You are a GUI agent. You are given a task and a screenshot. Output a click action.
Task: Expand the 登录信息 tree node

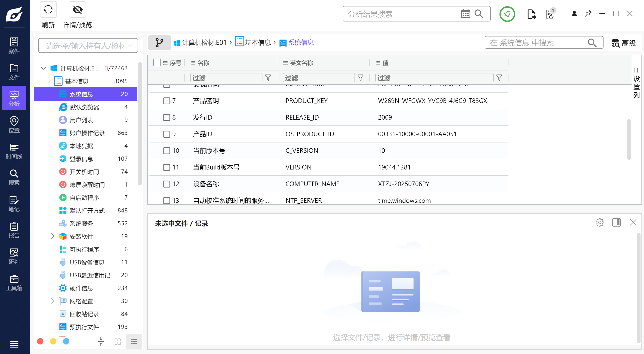click(52, 159)
